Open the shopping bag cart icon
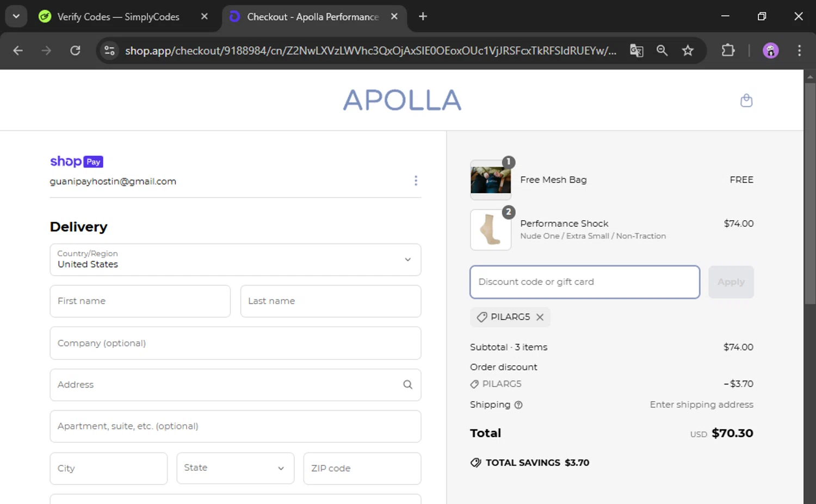 [746, 100]
